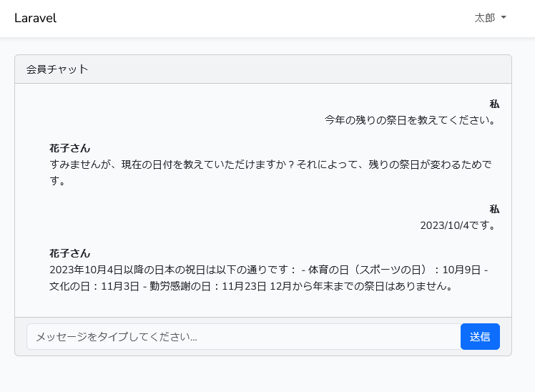
Task: Click the first 私 sender label
Action: (494, 104)
